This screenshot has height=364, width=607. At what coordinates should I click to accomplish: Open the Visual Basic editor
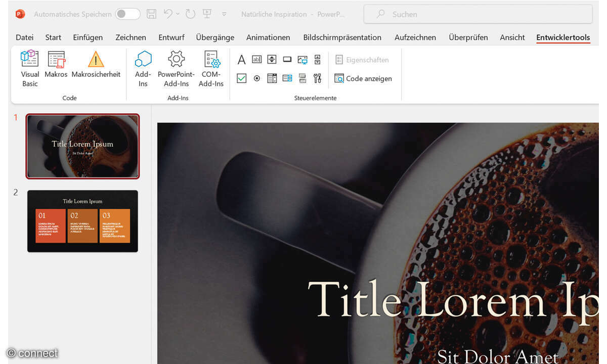30,69
